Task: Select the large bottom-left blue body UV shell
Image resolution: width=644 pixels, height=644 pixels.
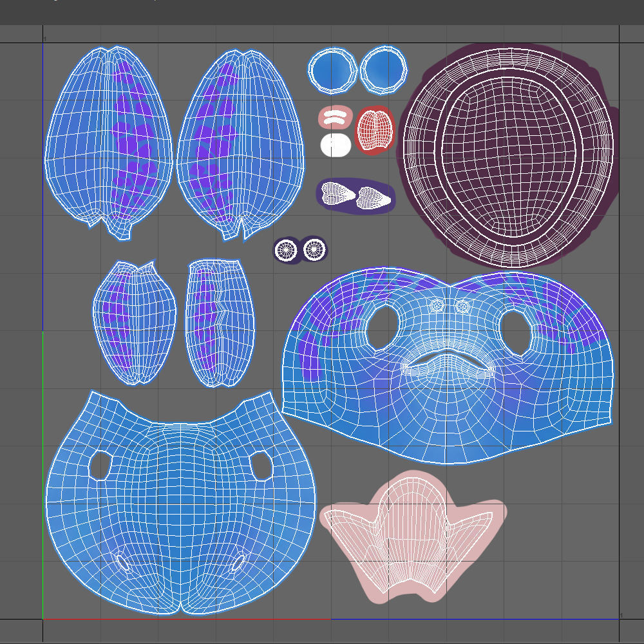Action: tap(181, 503)
